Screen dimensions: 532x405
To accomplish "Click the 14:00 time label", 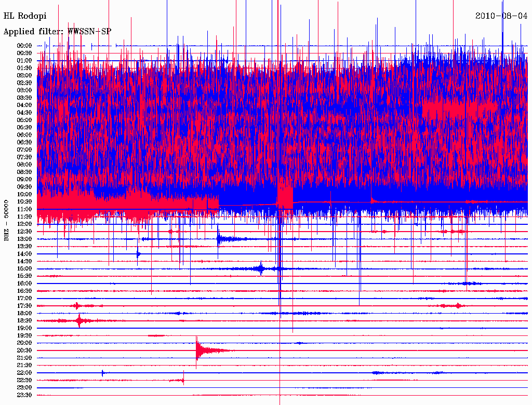I will [24, 254].
